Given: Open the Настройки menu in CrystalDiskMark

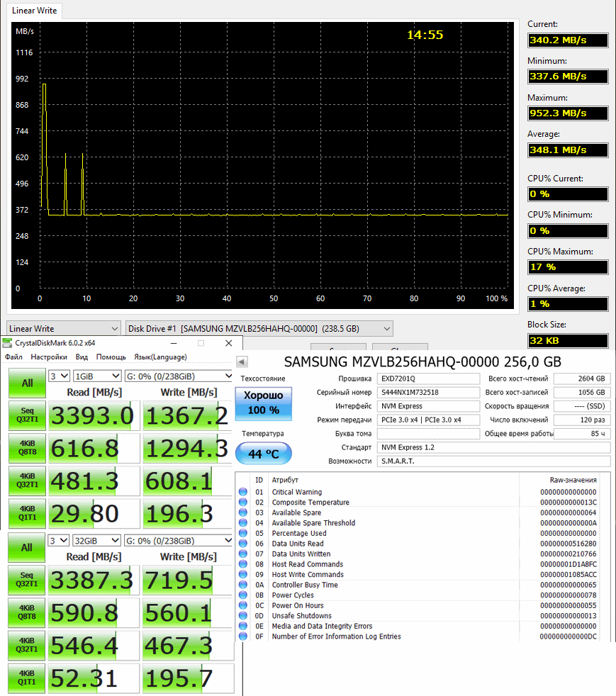Looking at the screenshot, I should 49,357.
